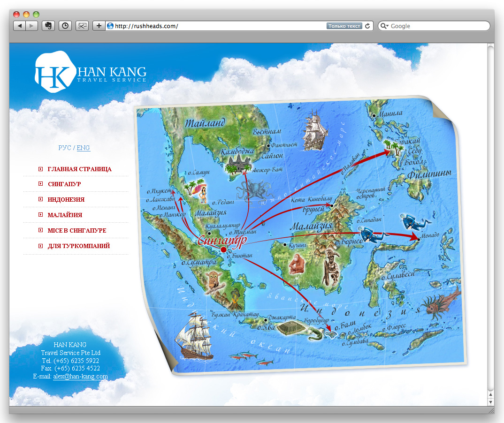Click the scrollbar up arrow

tap(490, 394)
